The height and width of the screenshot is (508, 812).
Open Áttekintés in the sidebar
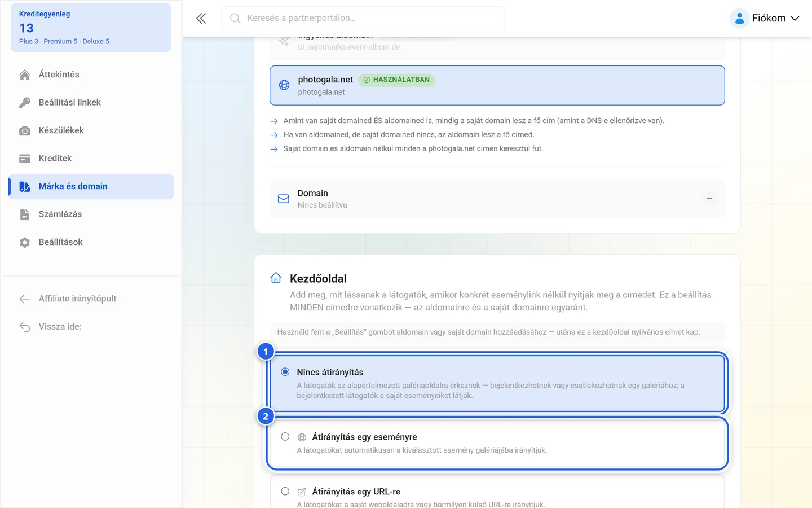pos(91,75)
